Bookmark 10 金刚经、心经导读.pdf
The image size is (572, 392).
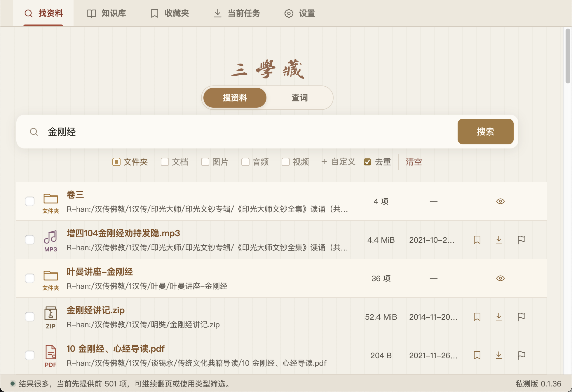(477, 355)
